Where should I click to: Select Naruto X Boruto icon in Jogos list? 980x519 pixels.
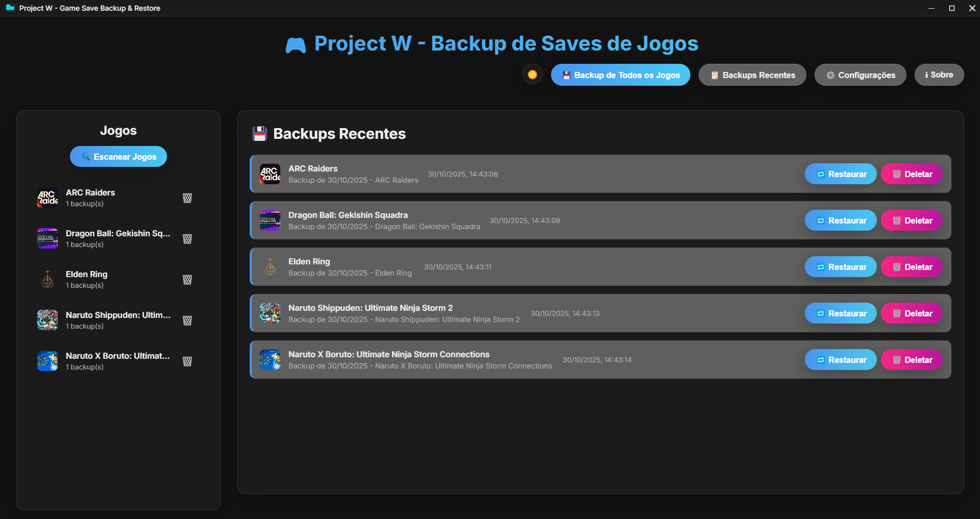click(x=47, y=361)
